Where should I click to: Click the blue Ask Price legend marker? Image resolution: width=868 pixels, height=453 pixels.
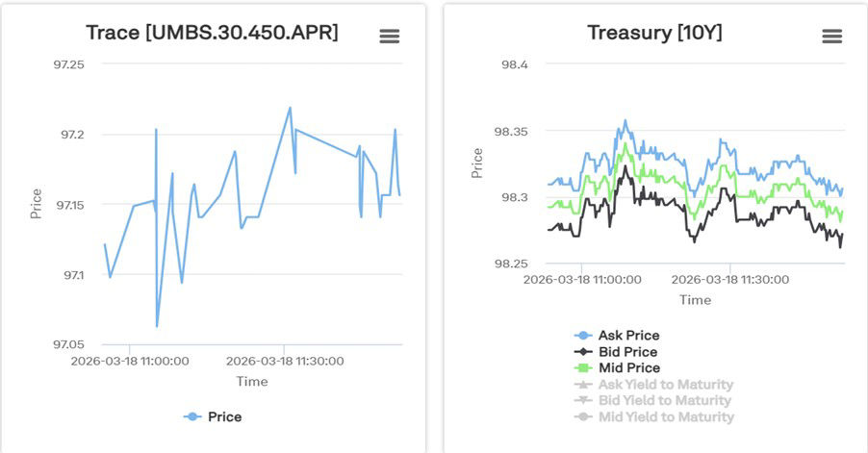[582, 336]
